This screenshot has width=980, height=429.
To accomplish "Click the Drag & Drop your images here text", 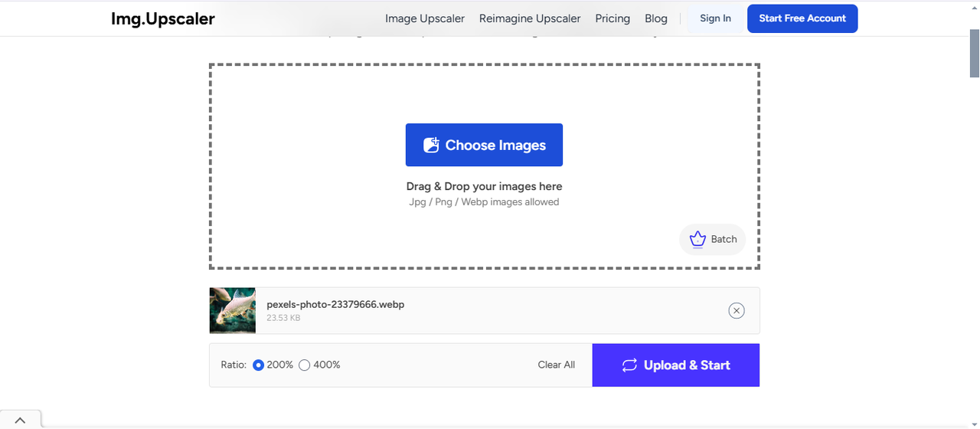I will [484, 186].
